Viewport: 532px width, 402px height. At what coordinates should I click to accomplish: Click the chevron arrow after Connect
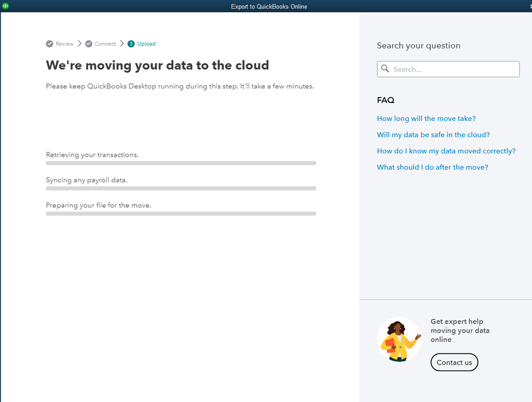tap(122, 44)
